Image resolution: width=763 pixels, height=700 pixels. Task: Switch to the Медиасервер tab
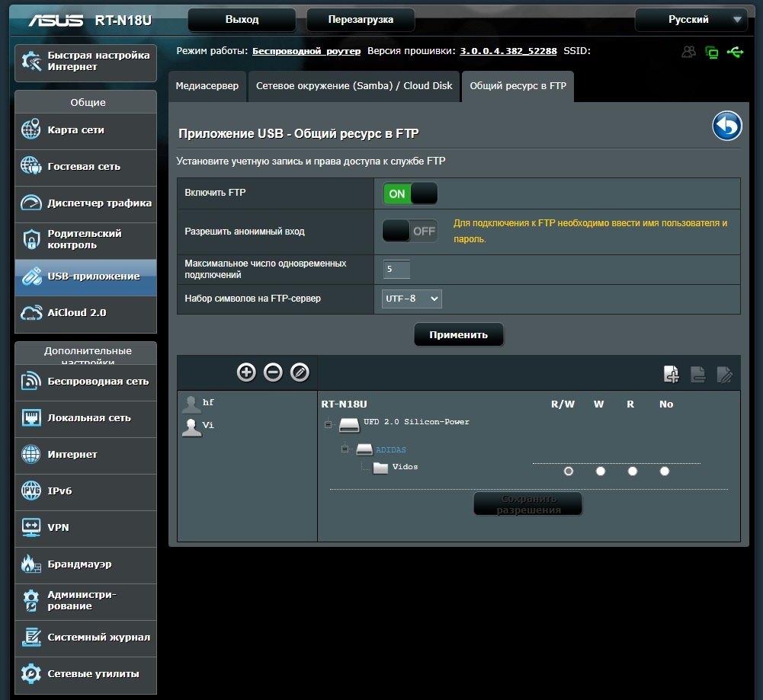pyautogui.click(x=207, y=86)
